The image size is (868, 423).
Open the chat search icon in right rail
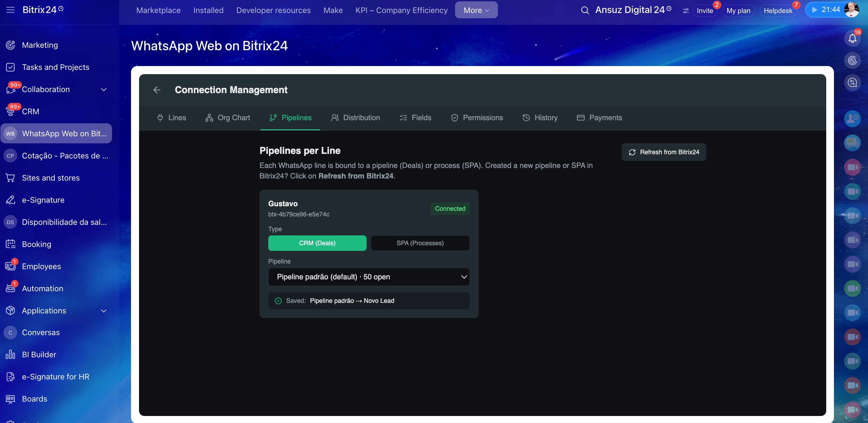[x=853, y=83]
